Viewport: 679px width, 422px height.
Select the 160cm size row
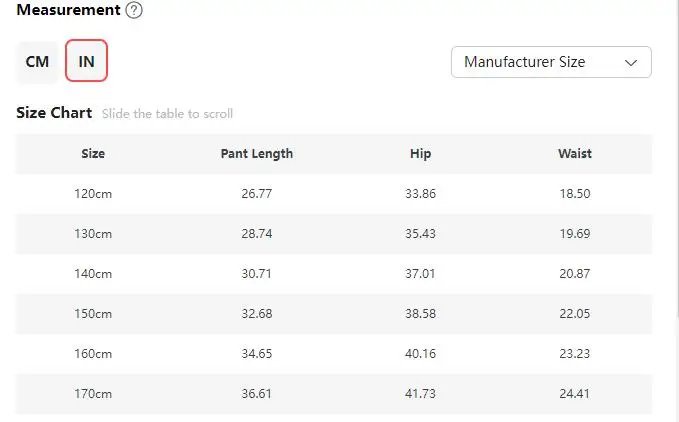click(333, 354)
